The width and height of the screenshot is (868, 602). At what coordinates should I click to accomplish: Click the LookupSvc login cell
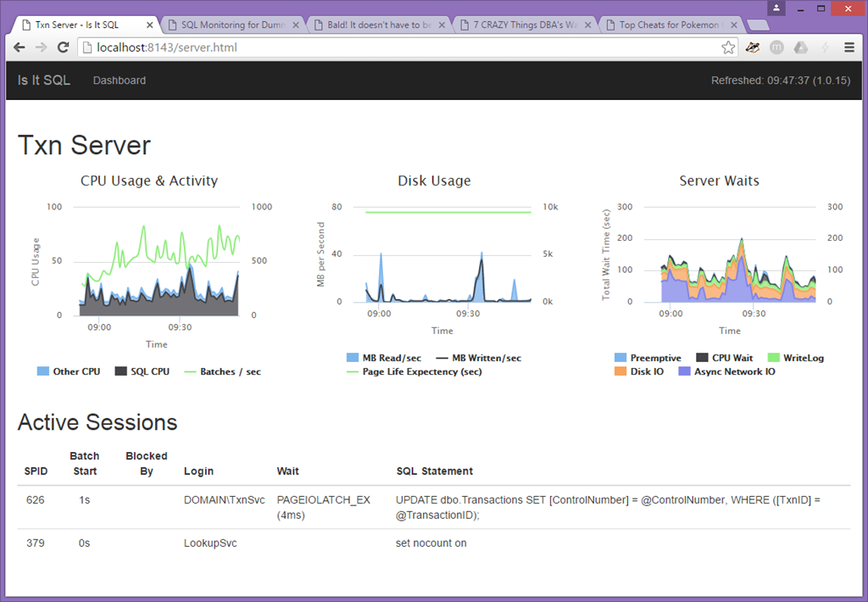pos(210,543)
